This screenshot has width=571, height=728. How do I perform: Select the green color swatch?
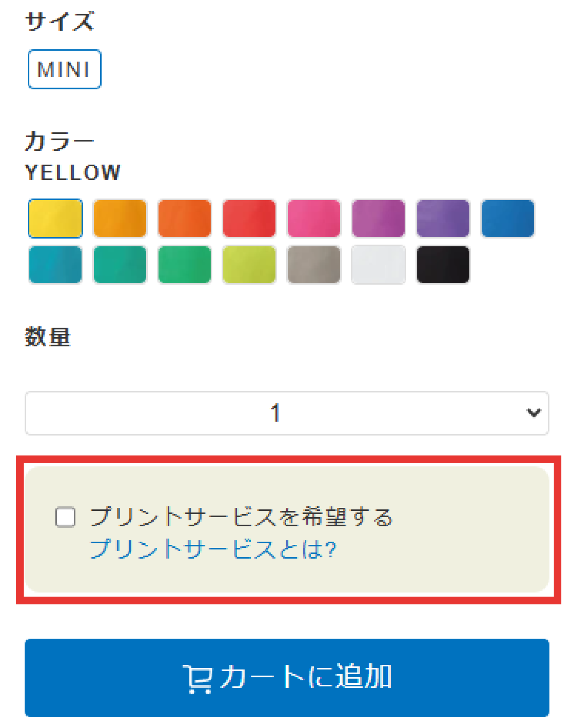point(184,264)
